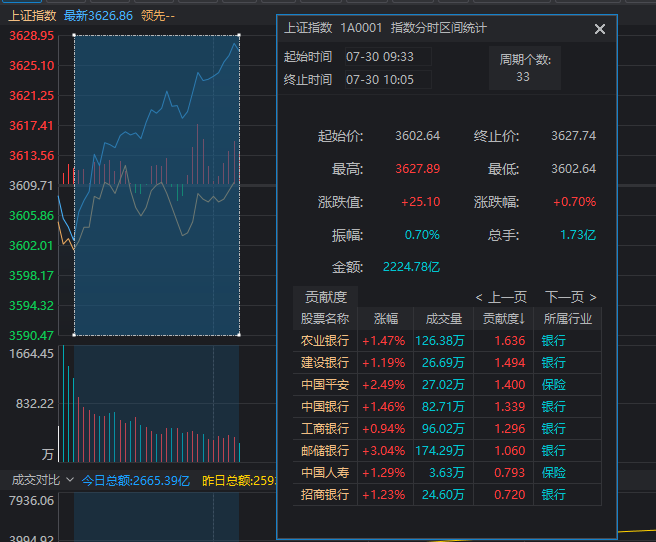Open 中国平安 stock from the list
This screenshot has height=542, width=656.
coord(325,385)
